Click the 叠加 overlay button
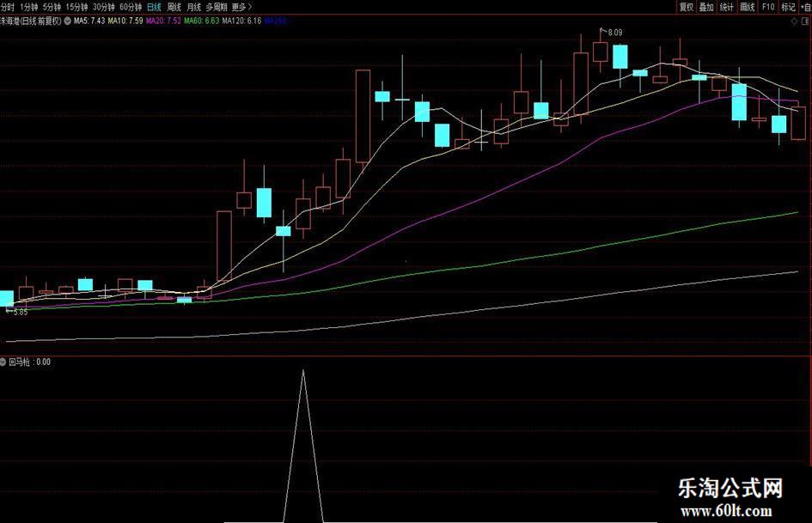 pos(707,7)
